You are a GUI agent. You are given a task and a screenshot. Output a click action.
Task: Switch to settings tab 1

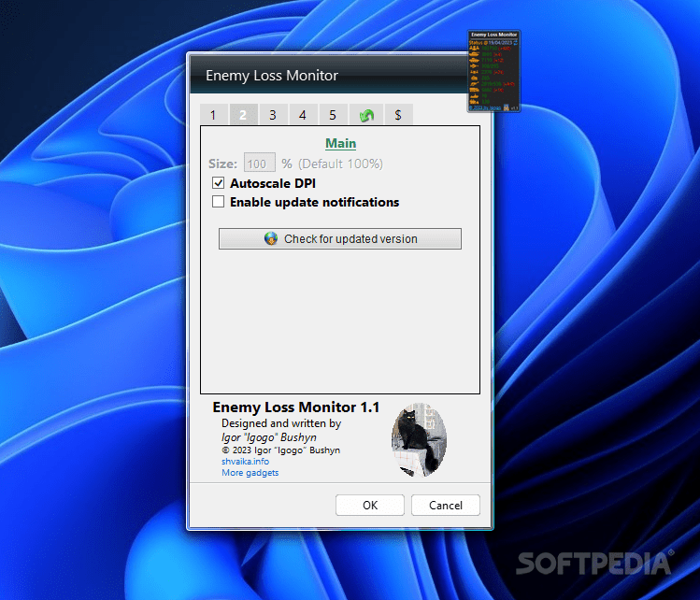[x=214, y=115]
